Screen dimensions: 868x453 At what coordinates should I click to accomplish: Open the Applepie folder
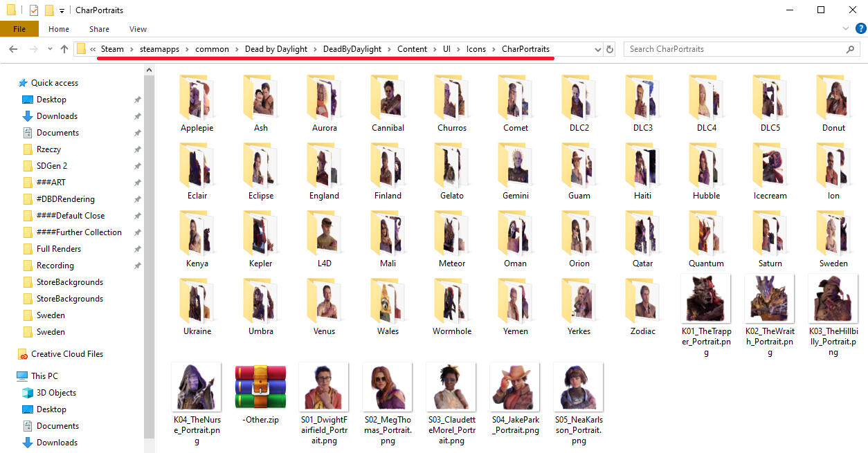coord(197,104)
